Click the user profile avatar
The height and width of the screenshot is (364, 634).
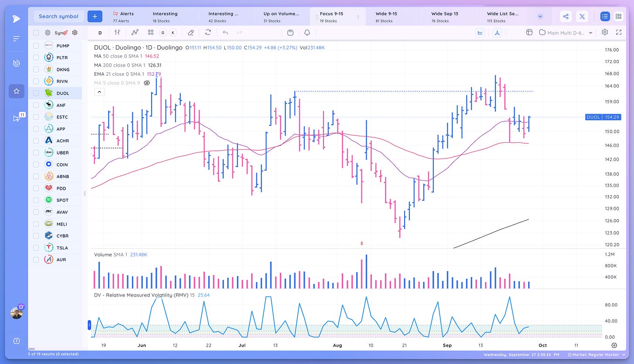(x=17, y=313)
